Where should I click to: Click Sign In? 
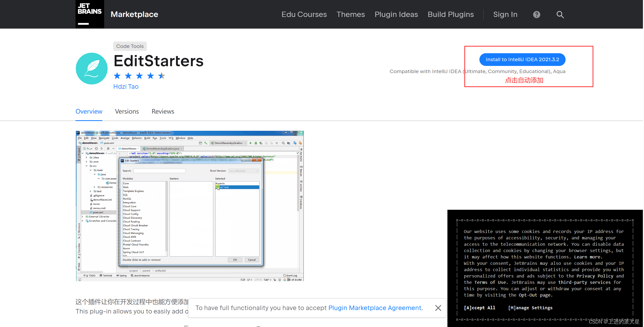point(505,14)
